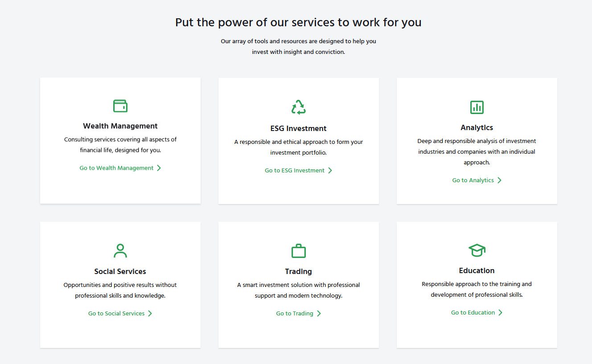Click the chevron after Go to ESG Investment

click(330, 170)
